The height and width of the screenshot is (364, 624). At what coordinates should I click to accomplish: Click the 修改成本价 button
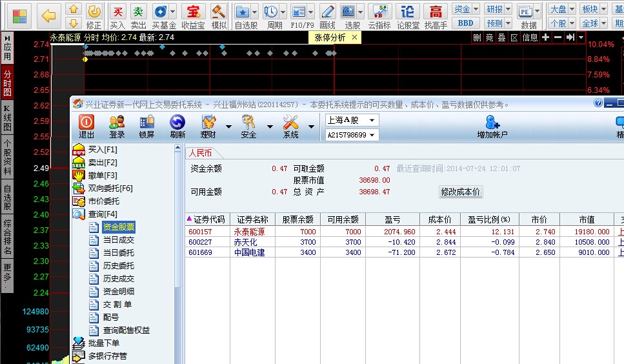tap(461, 192)
